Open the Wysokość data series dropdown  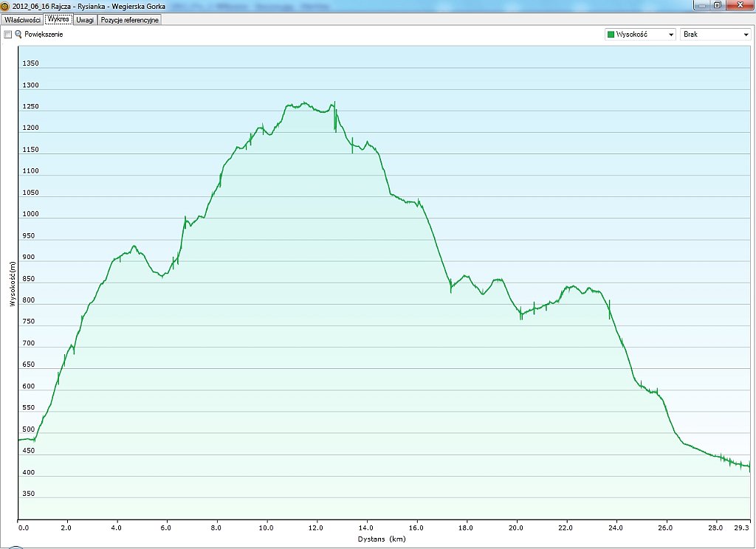click(x=639, y=35)
